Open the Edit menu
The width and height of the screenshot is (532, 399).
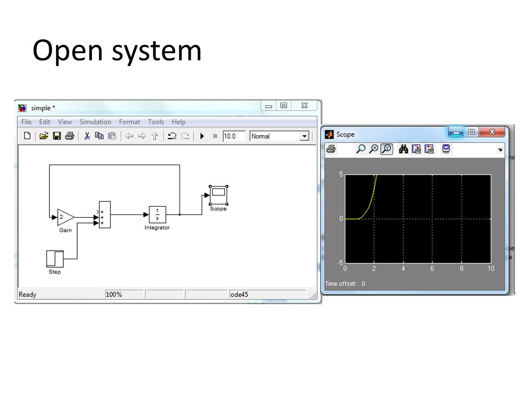(x=44, y=122)
